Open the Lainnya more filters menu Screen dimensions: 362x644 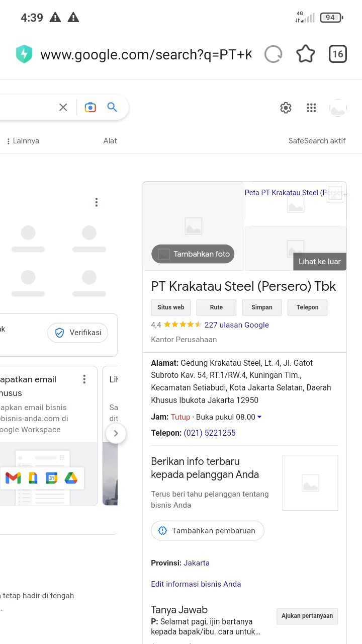[x=23, y=141]
